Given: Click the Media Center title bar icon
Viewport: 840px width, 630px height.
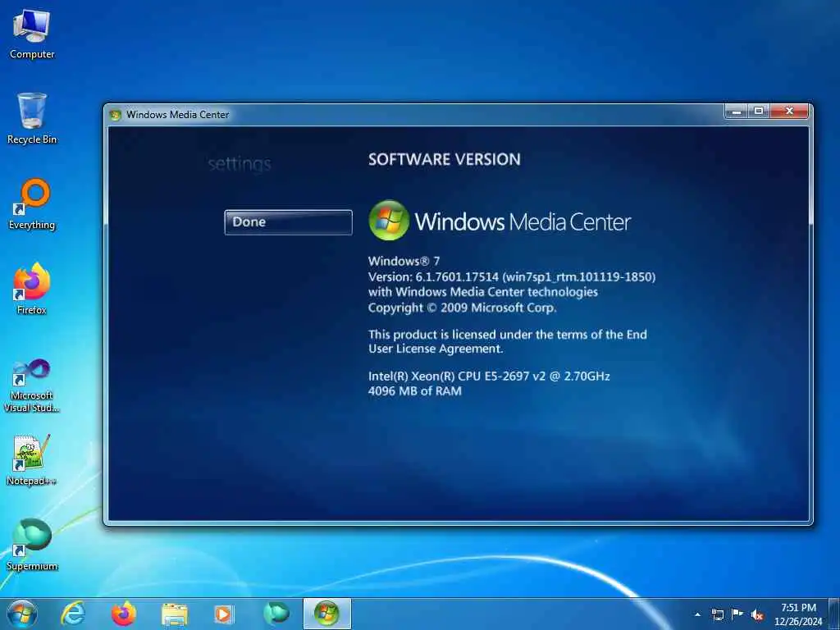Looking at the screenshot, I should click(115, 115).
